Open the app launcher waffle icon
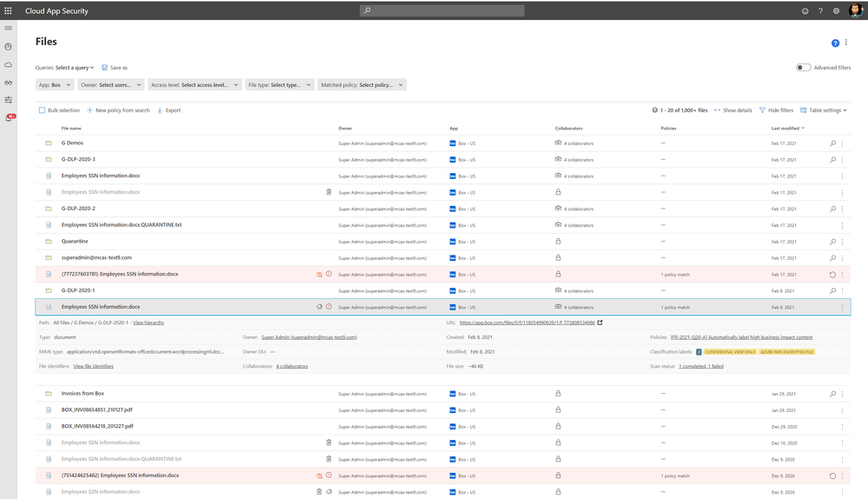868x499 pixels. coord(8,10)
